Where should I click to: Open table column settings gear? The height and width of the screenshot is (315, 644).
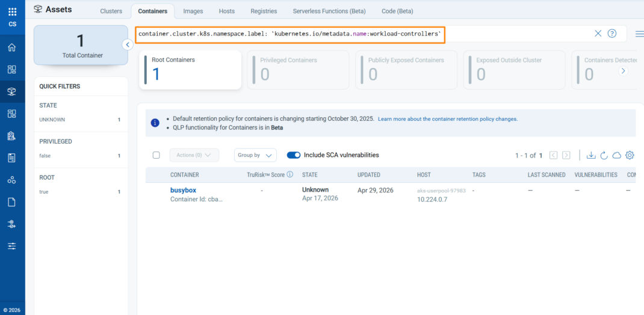click(x=630, y=155)
